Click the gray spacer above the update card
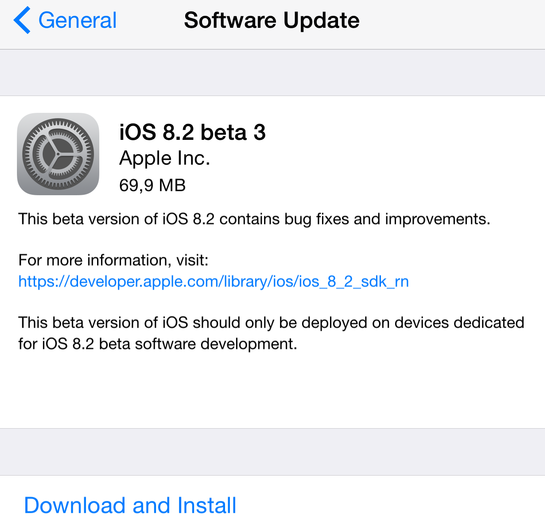 pyautogui.click(x=272, y=72)
